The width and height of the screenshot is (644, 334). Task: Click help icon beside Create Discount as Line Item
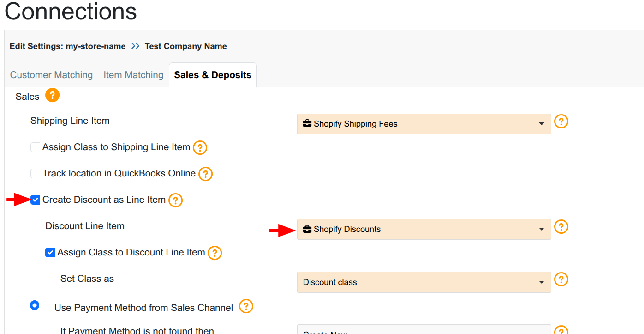coord(175,200)
